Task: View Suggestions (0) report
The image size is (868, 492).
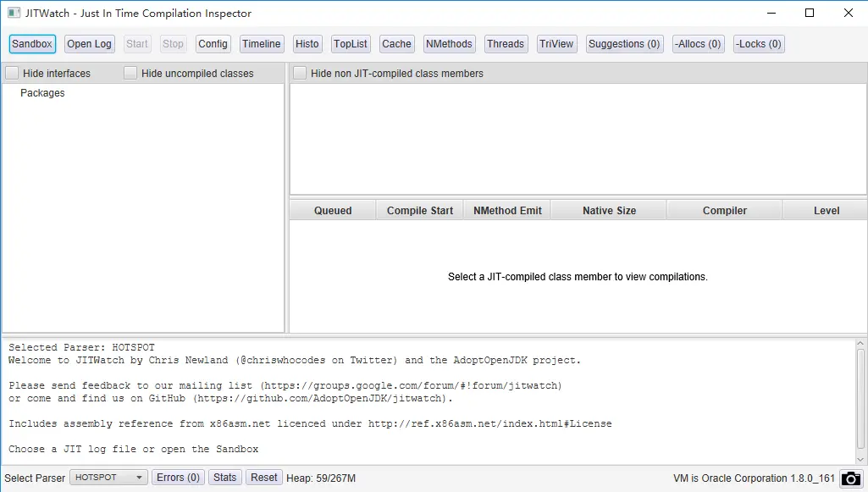Action: coord(624,44)
